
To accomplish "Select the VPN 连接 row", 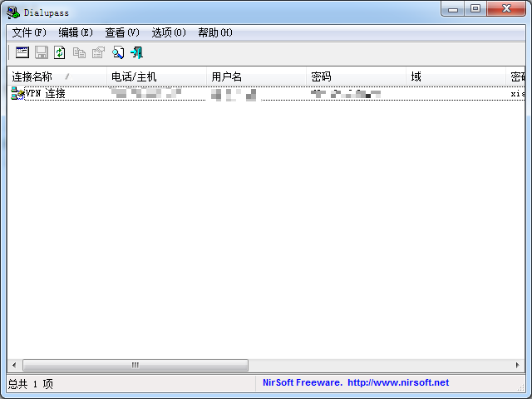I will point(266,93).
